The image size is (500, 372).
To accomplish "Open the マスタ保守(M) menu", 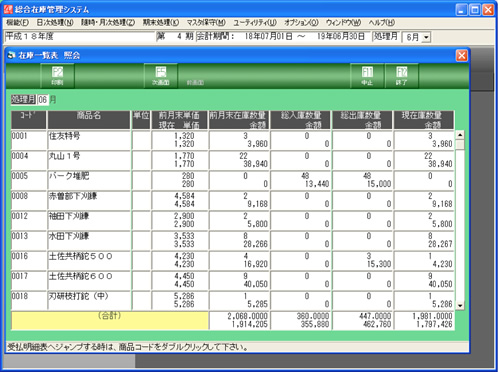I will (206, 23).
